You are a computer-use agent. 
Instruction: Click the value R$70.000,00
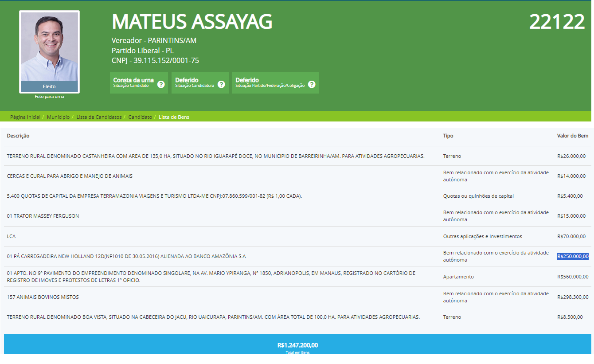click(571, 236)
